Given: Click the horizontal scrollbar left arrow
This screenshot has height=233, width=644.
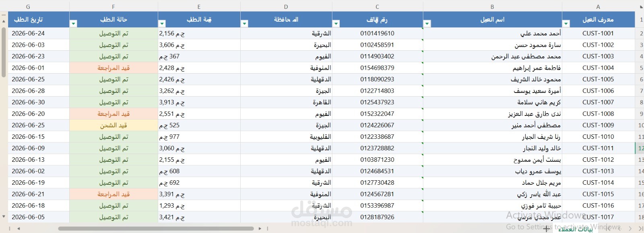Looking at the screenshot, I should pyautogui.click(x=19, y=229).
